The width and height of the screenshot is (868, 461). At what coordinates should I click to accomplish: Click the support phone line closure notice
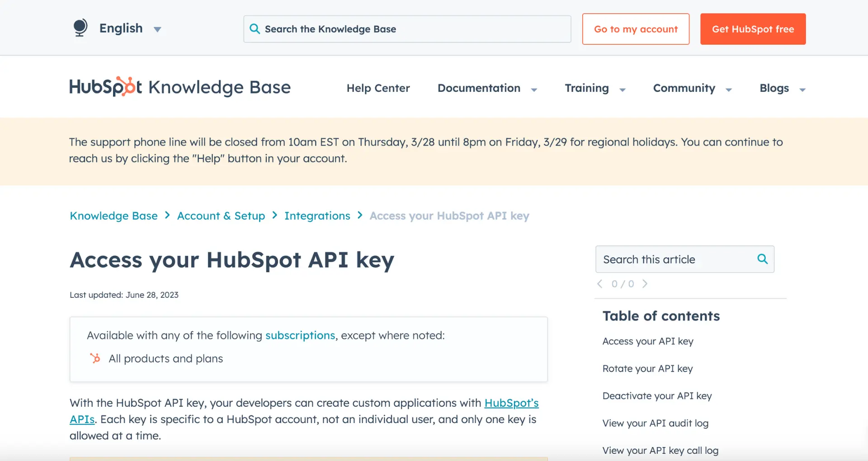(x=426, y=151)
